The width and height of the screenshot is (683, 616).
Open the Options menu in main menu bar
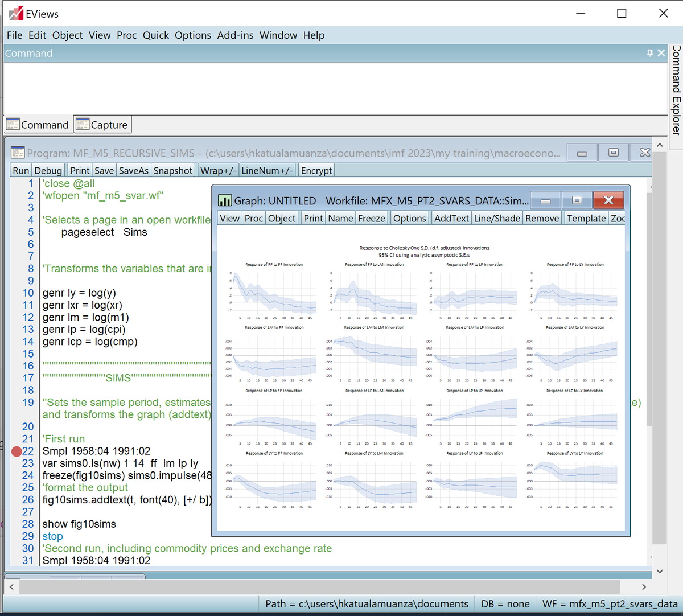[x=193, y=35]
